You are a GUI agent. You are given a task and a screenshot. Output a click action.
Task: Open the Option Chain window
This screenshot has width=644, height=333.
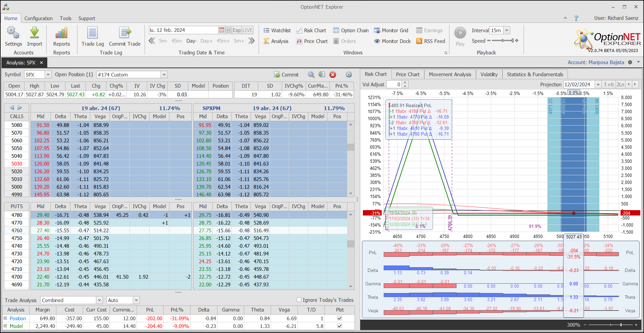coord(351,31)
